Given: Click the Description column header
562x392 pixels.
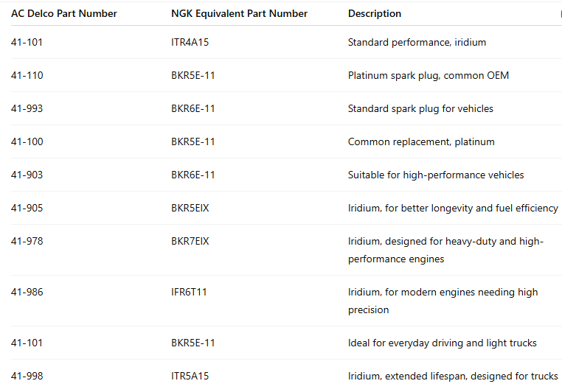Looking at the screenshot, I should (x=375, y=13).
